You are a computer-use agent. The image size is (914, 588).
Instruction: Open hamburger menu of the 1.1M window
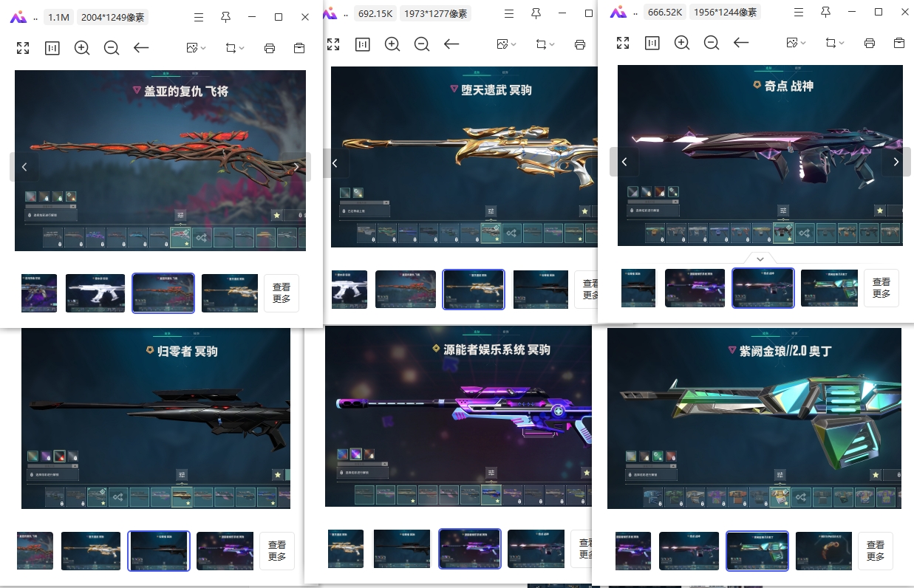[198, 17]
